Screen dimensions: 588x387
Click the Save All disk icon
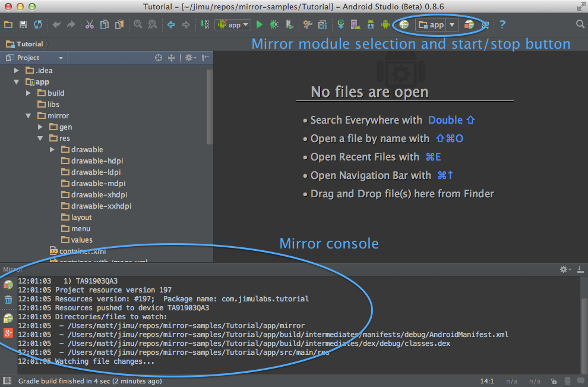click(23, 25)
